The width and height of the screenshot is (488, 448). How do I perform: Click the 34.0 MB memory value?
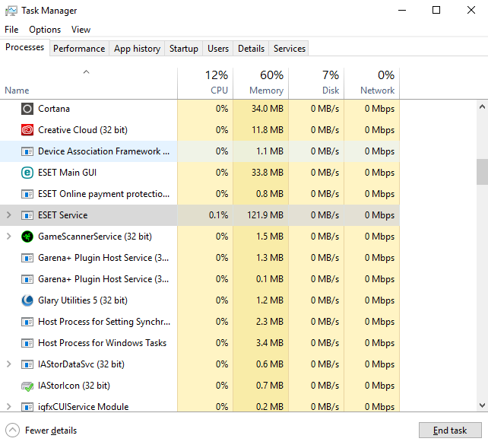268,109
